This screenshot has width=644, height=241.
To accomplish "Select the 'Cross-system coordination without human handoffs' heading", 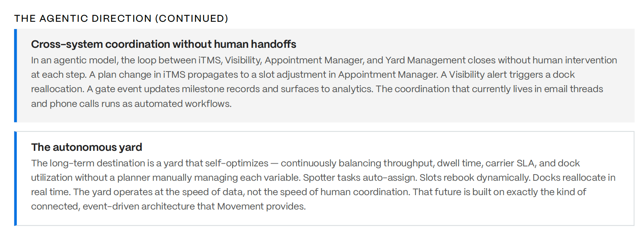I will pyautogui.click(x=164, y=44).
